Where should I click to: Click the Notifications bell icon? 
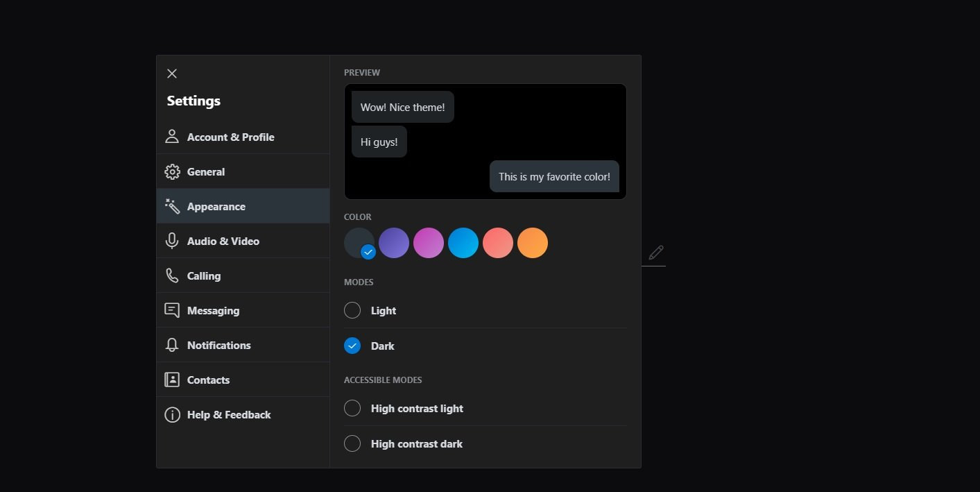[x=172, y=345]
